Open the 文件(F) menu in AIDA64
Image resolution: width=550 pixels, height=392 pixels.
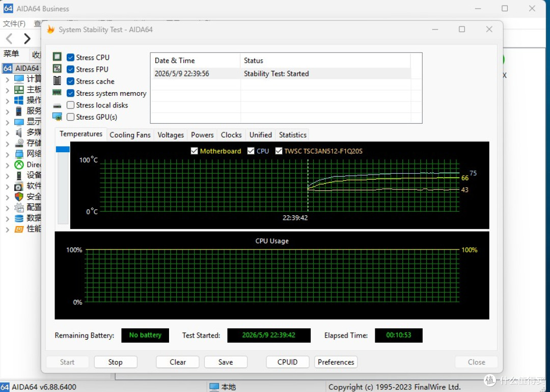click(x=14, y=23)
